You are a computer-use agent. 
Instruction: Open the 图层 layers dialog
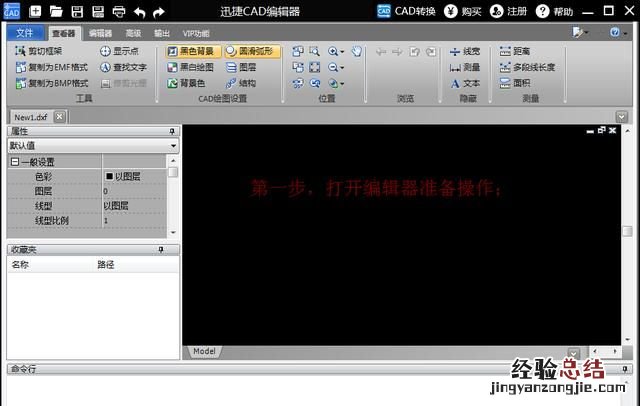(x=241, y=67)
